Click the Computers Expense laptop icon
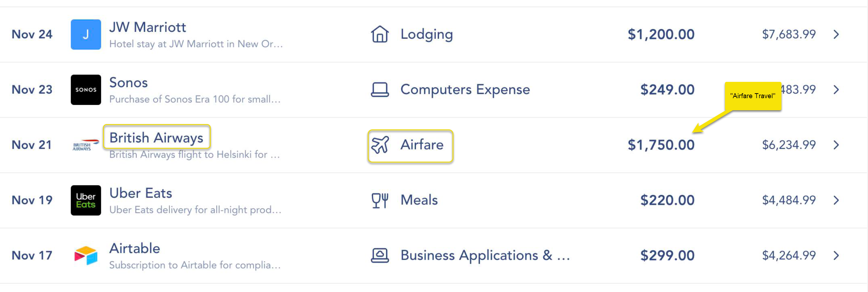The image size is (868, 292). click(x=380, y=90)
